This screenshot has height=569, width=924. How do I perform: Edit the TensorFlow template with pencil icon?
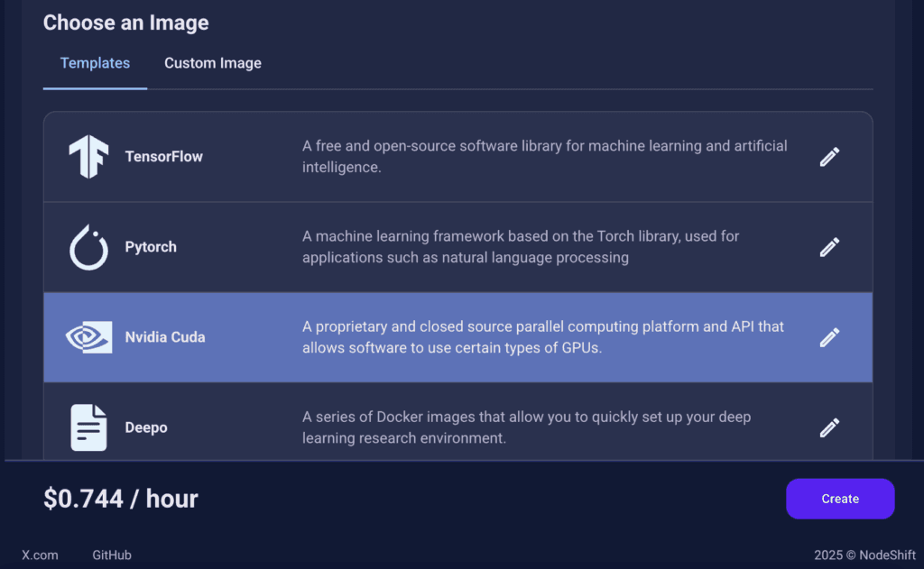coord(830,157)
